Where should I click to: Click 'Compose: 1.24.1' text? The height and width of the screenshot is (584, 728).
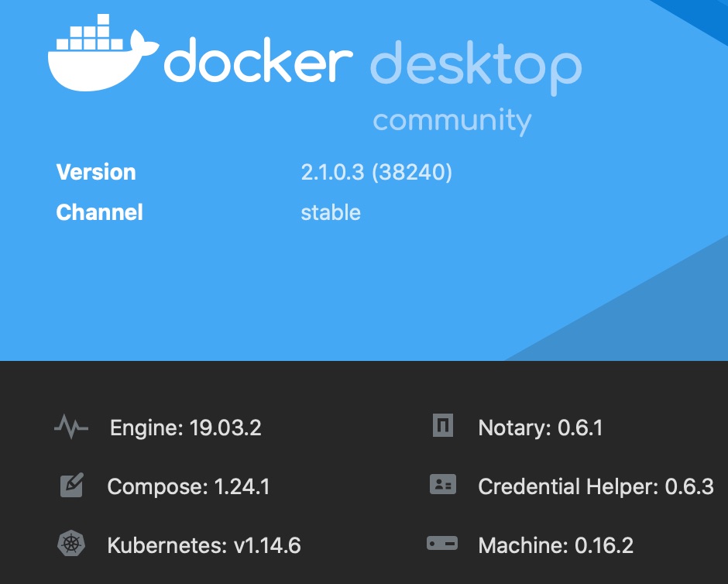tap(188, 487)
